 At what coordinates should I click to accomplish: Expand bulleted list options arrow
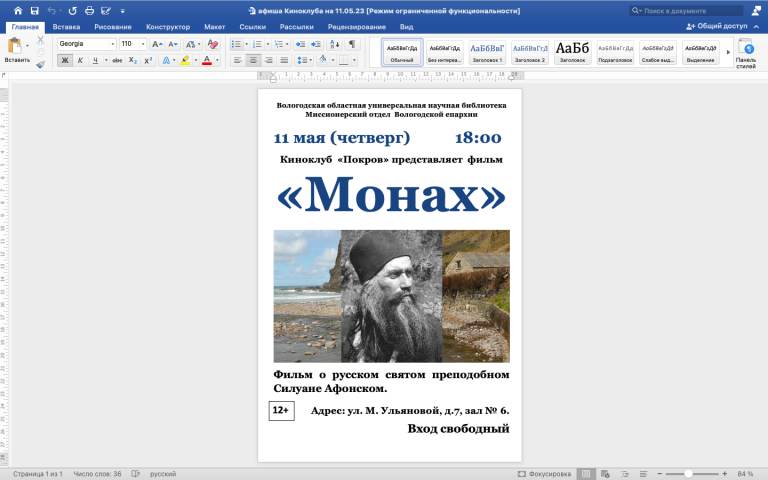pos(246,44)
